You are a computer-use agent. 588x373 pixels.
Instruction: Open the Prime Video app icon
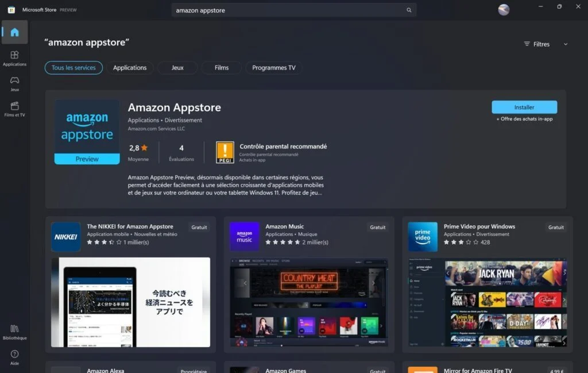(423, 237)
